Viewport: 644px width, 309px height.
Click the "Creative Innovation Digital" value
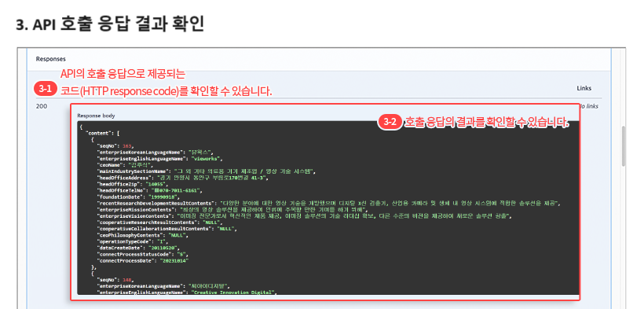coord(232,292)
